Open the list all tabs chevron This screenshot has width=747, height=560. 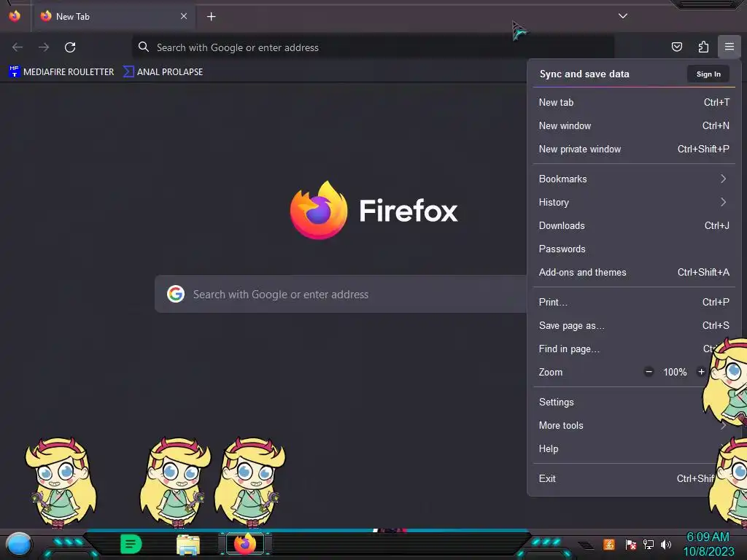[623, 16]
